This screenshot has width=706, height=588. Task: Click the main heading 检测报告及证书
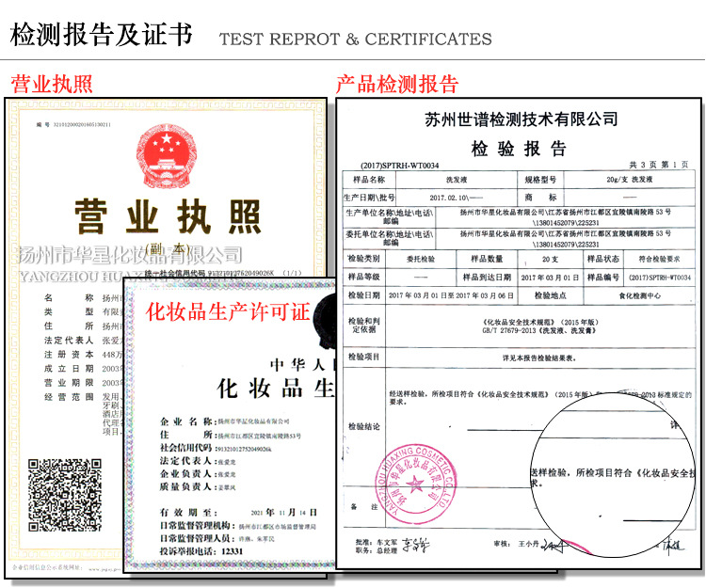(102, 35)
